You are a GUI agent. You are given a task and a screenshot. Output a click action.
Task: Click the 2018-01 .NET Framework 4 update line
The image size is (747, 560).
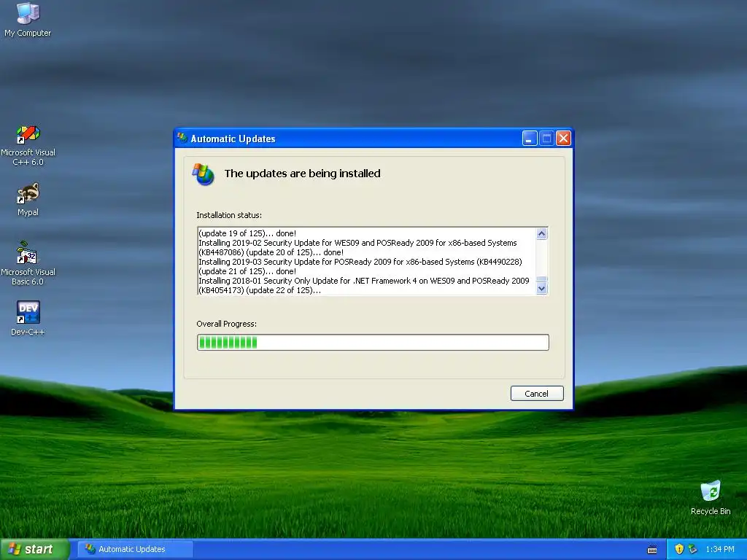click(x=364, y=281)
